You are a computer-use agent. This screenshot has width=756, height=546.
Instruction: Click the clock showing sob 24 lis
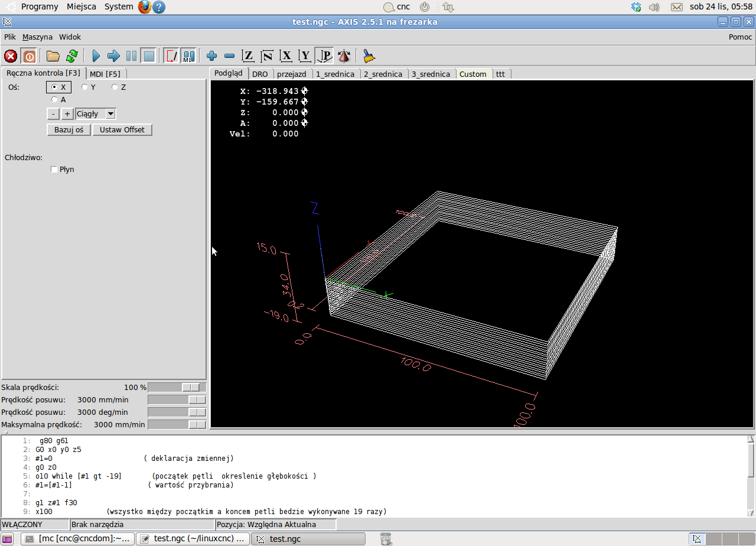(721, 7)
